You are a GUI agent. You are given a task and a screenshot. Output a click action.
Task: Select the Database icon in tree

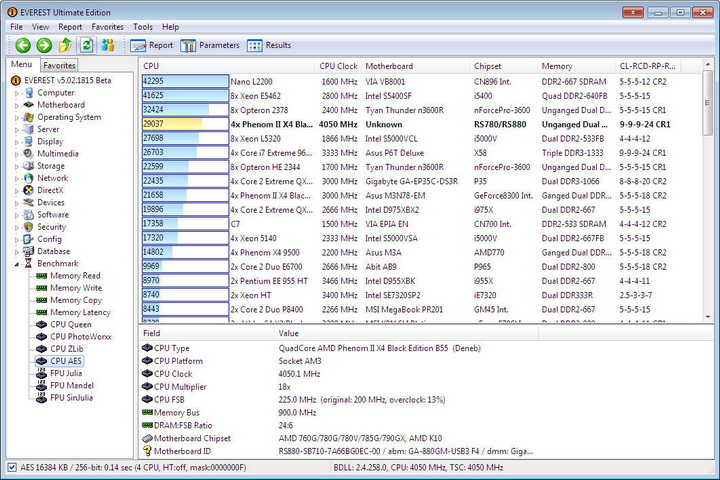tap(28, 251)
